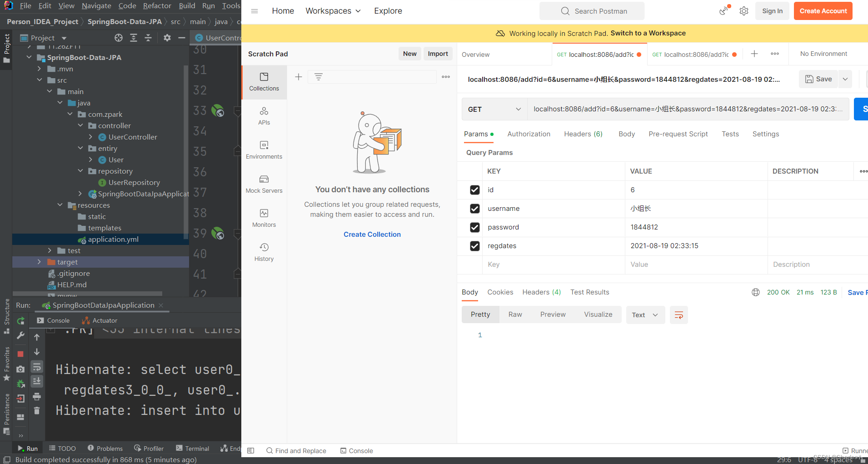
Task: Click the network globe icon in response
Action: (756, 292)
